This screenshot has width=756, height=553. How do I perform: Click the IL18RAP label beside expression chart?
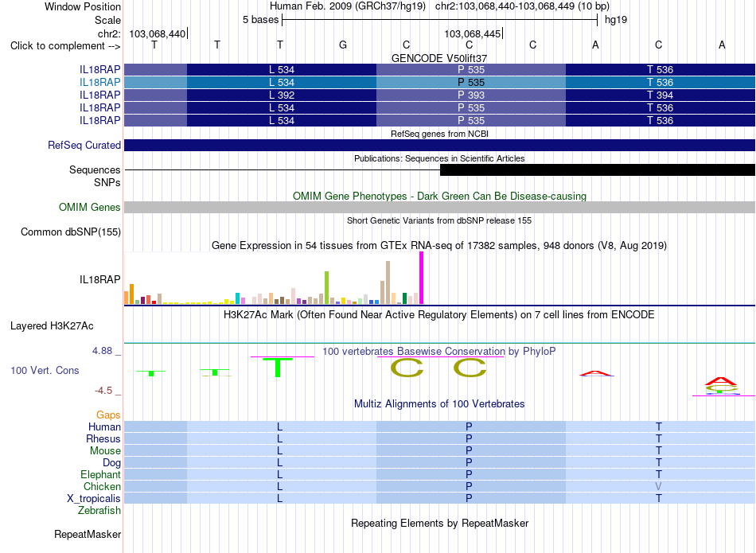pyautogui.click(x=99, y=279)
